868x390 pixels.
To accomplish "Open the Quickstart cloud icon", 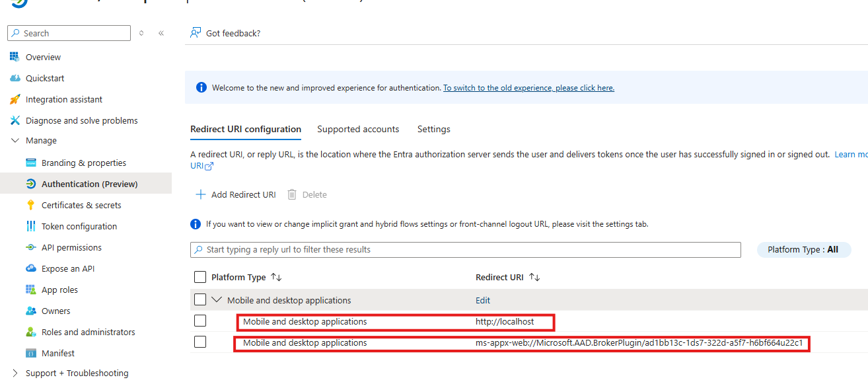I will (x=15, y=78).
